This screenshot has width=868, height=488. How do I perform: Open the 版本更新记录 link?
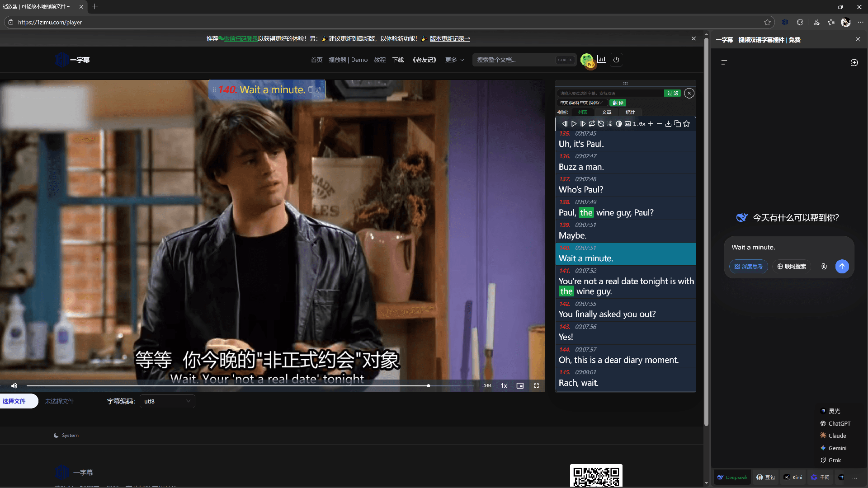tap(449, 38)
